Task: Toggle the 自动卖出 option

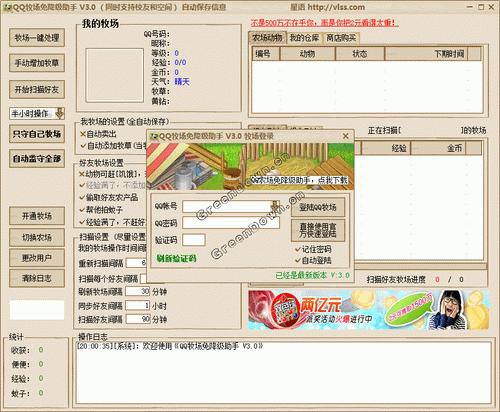Action: pos(98,134)
